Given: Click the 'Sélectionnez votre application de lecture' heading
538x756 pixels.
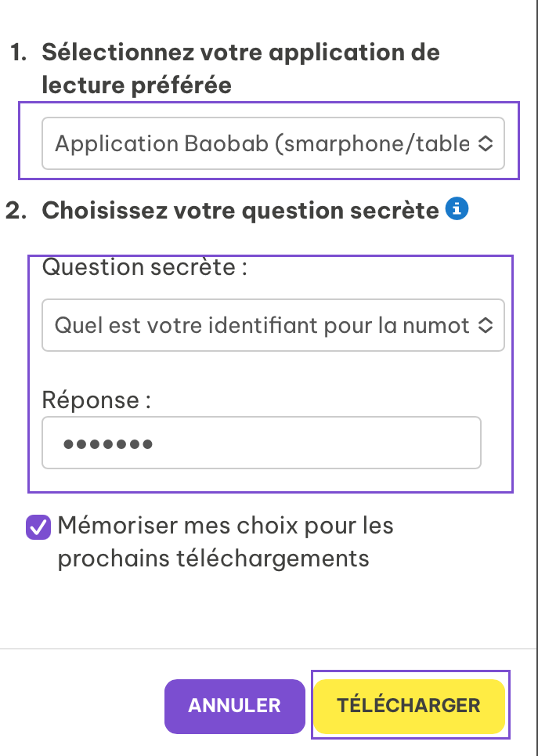Looking at the screenshot, I should (241, 68).
